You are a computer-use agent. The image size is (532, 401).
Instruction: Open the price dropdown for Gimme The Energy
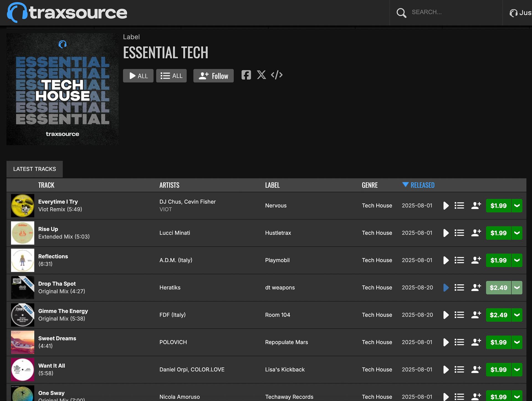tap(517, 315)
